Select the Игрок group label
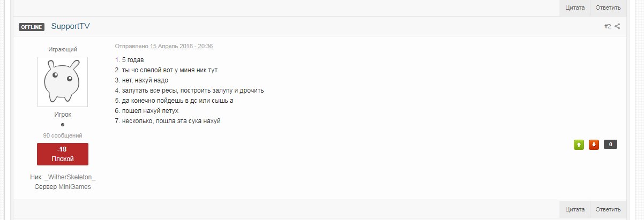This screenshot has width=644, height=220. [63, 115]
